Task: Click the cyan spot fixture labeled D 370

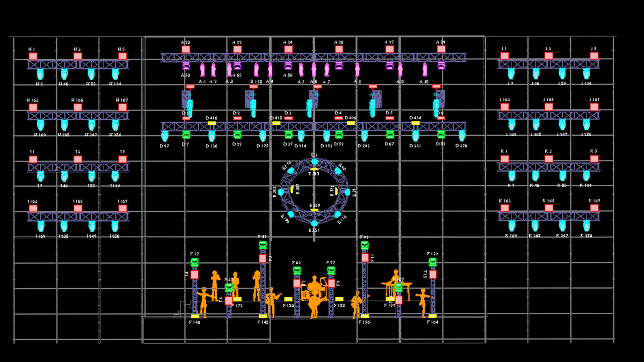Action: [462, 136]
